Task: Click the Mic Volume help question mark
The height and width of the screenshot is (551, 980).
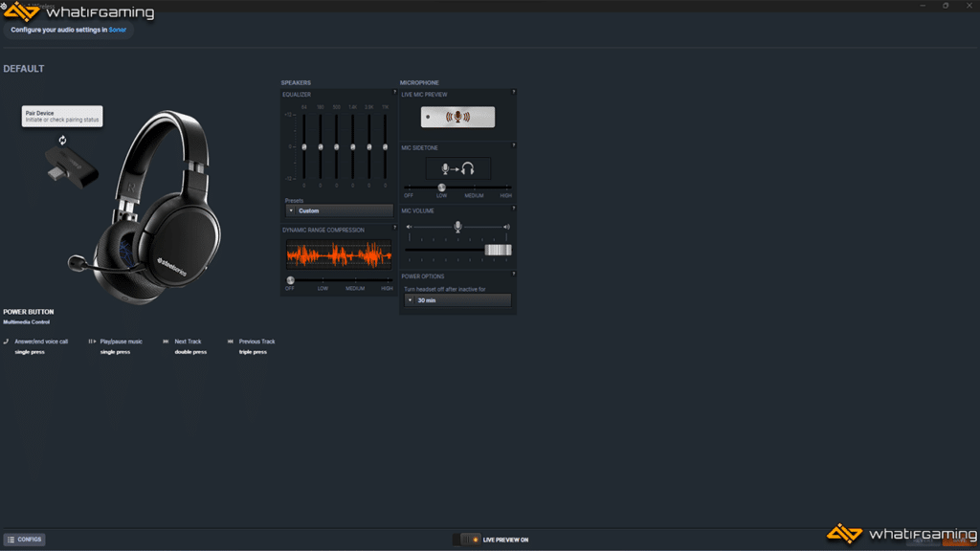Action: pos(514,209)
